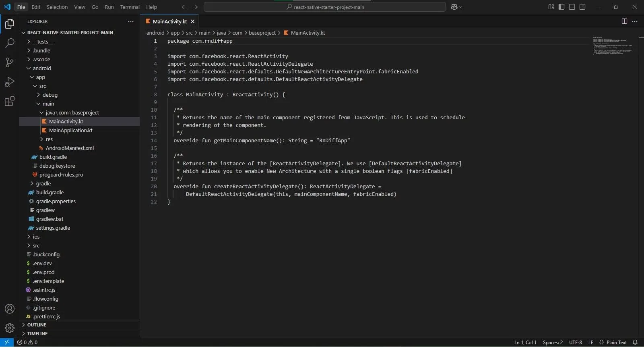The height and width of the screenshot is (347, 644).
Task: Click the Split Editor Right icon
Action: click(x=624, y=21)
